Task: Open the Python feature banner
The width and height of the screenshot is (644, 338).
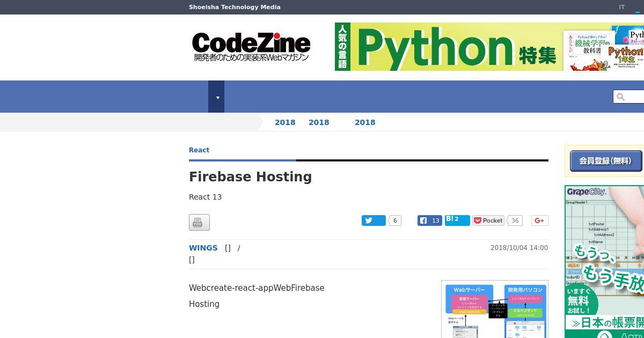Action: pos(489,47)
